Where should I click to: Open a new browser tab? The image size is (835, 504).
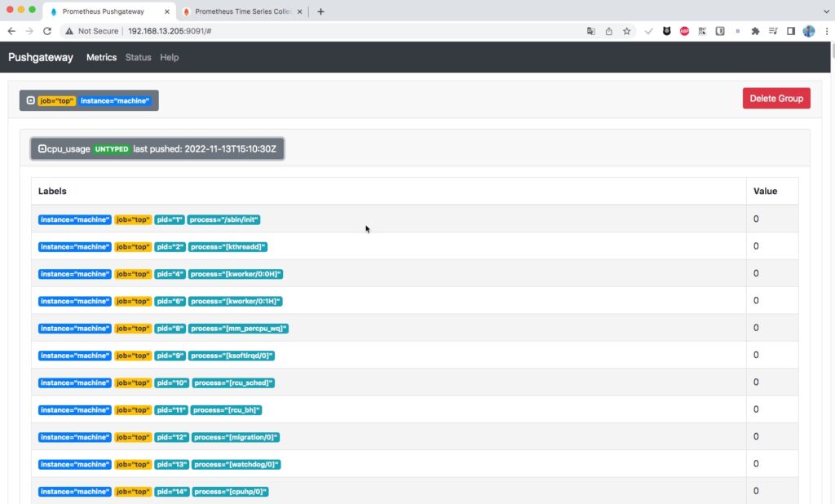point(320,11)
